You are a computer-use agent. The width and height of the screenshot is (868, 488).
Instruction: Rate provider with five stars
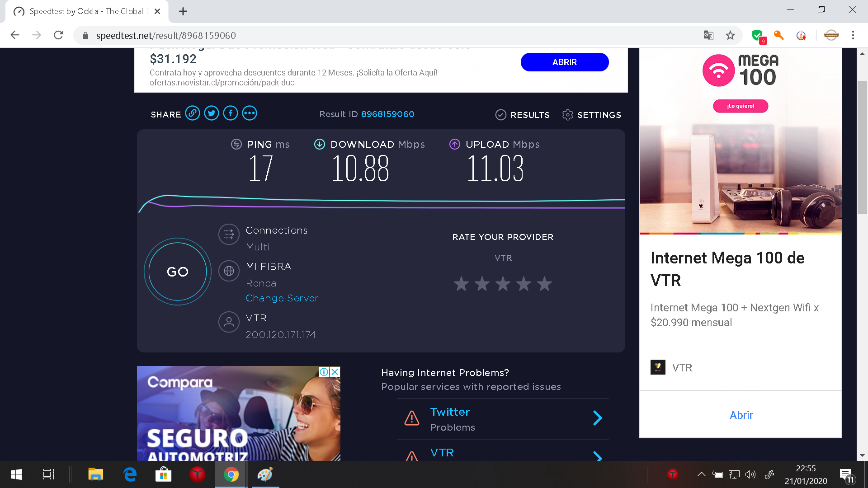tap(544, 284)
